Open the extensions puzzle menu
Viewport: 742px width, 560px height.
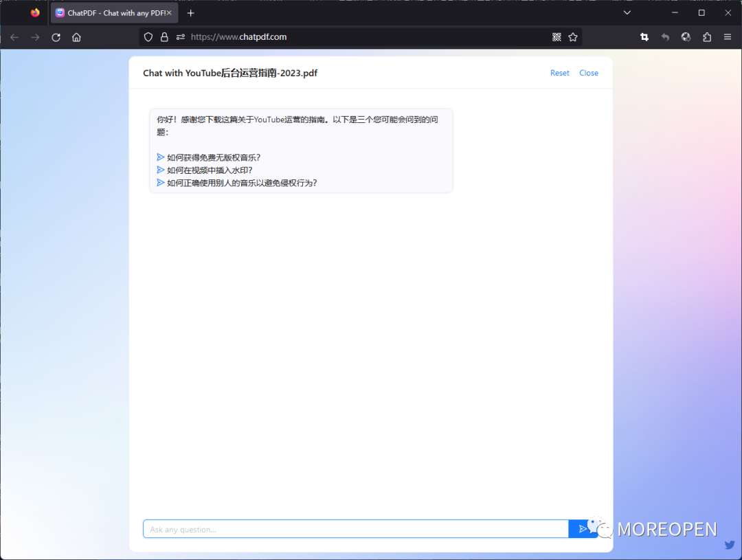707,37
